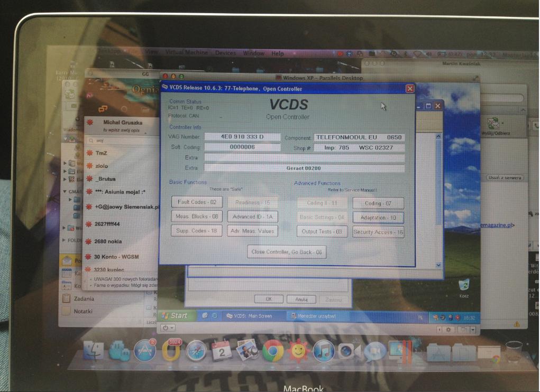Open Adaptation - 10 function
The image size is (540, 392).
[x=378, y=218]
